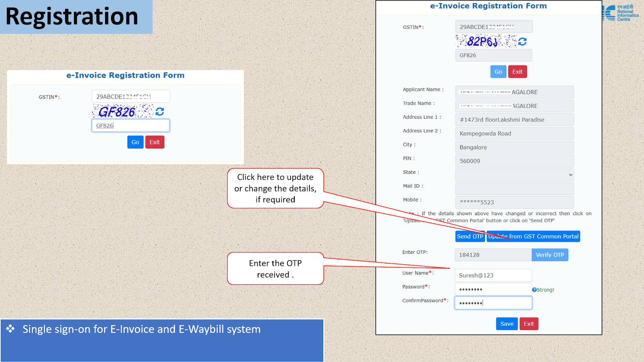The height and width of the screenshot is (362, 644).
Task: Click Update from GST Common Portal button
Action: point(533,237)
